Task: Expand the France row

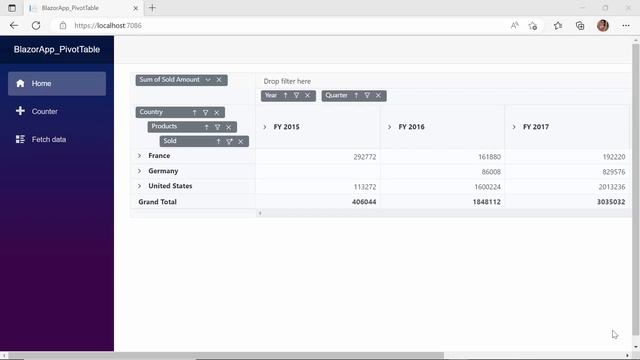Action: click(140, 156)
